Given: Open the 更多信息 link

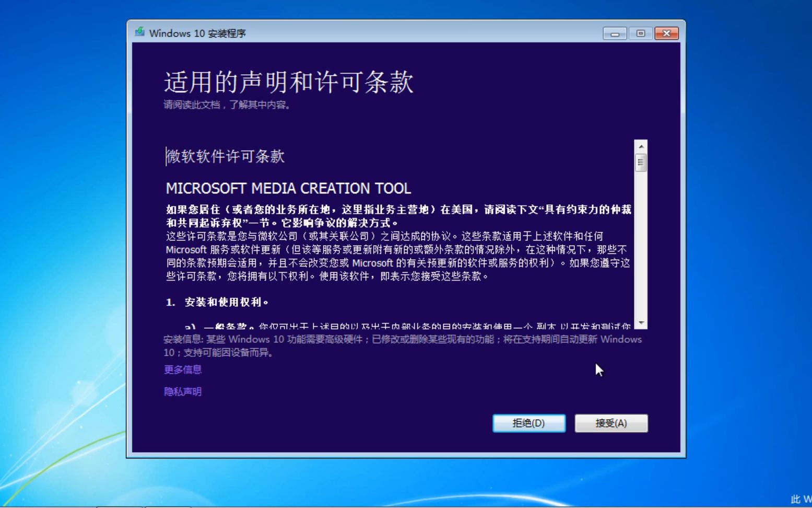Looking at the screenshot, I should (x=182, y=370).
